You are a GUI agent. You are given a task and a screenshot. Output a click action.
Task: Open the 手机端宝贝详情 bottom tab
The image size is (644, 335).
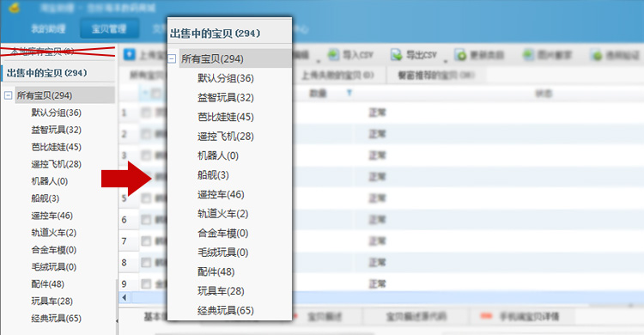[x=521, y=316]
